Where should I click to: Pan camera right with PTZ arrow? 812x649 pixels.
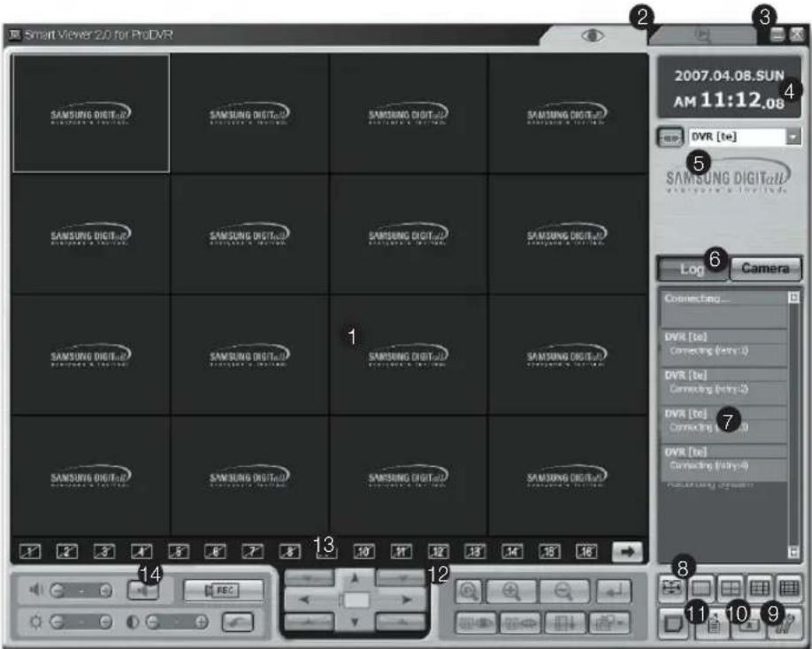pyautogui.click(x=405, y=600)
